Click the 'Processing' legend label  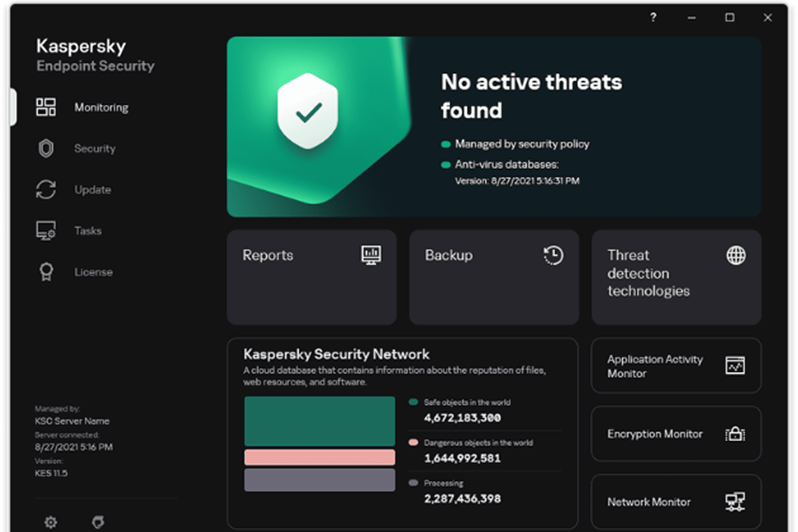point(444,483)
